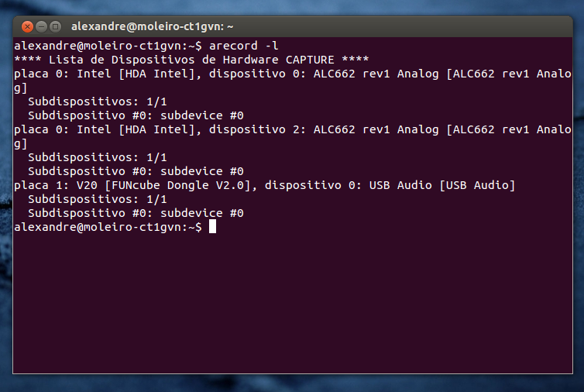Click the empty terminal area below the prompt

coord(294,310)
